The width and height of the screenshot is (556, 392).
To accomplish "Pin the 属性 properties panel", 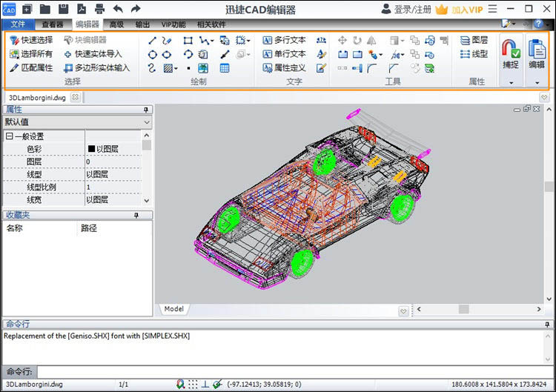I will pyautogui.click(x=146, y=110).
